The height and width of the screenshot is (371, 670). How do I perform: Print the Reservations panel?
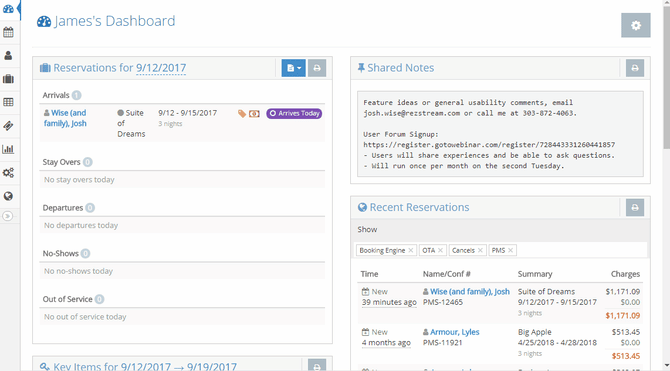coord(317,68)
